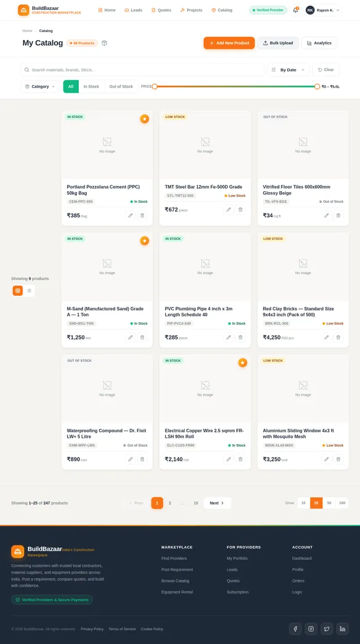This screenshot has height=644, width=360.
Task: Switch to list view layout
Action: [29, 291]
